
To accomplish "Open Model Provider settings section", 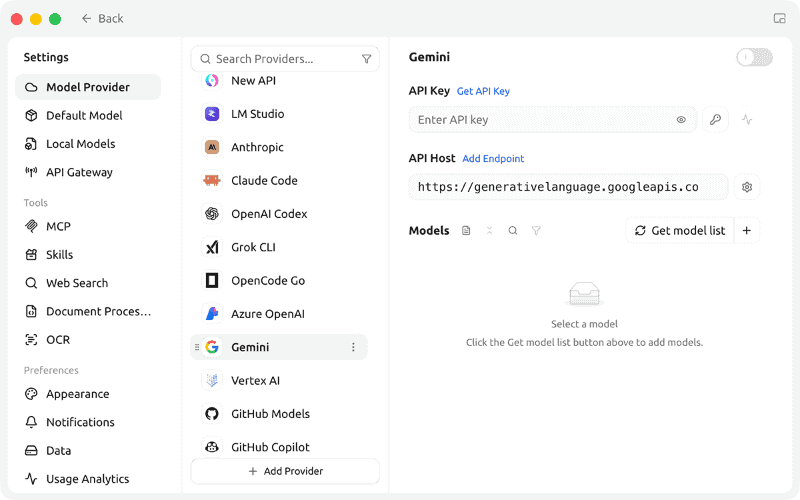I will pyautogui.click(x=88, y=87).
